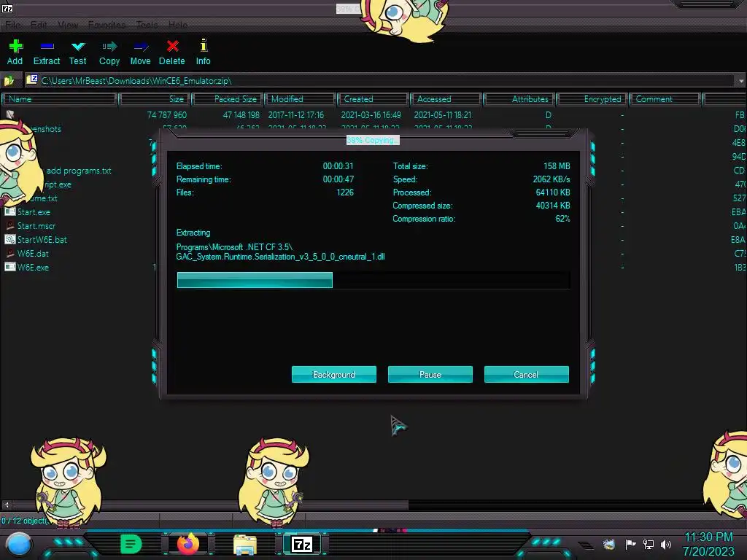Viewport: 747px width, 560px height.
Task: Click the Background button in copy dialog
Action: pyautogui.click(x=334, y=374)
